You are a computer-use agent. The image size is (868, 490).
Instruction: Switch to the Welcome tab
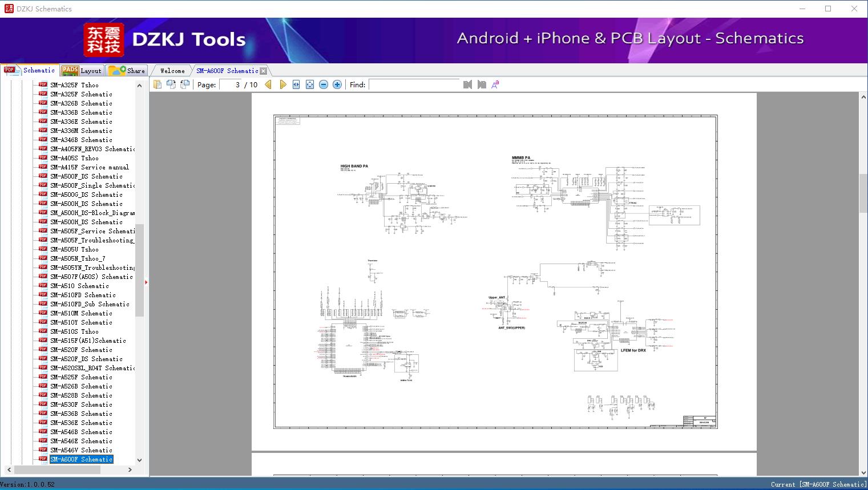(172, 71)
